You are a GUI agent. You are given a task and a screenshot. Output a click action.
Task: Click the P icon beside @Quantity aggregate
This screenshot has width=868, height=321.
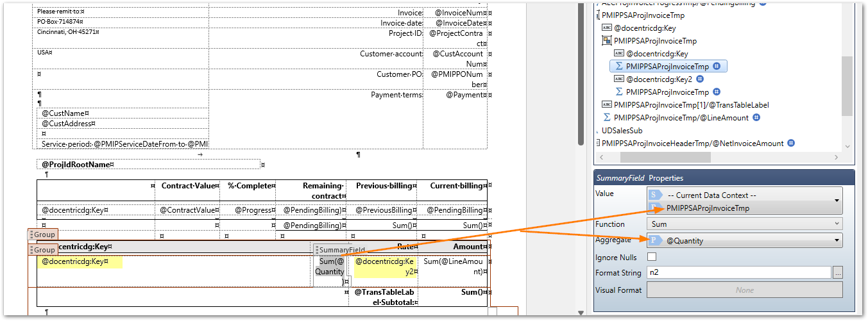(x=654, y=240)
